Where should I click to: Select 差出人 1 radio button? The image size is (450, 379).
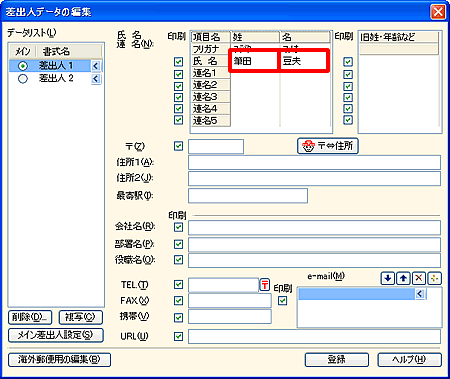(x=23, y=66)
